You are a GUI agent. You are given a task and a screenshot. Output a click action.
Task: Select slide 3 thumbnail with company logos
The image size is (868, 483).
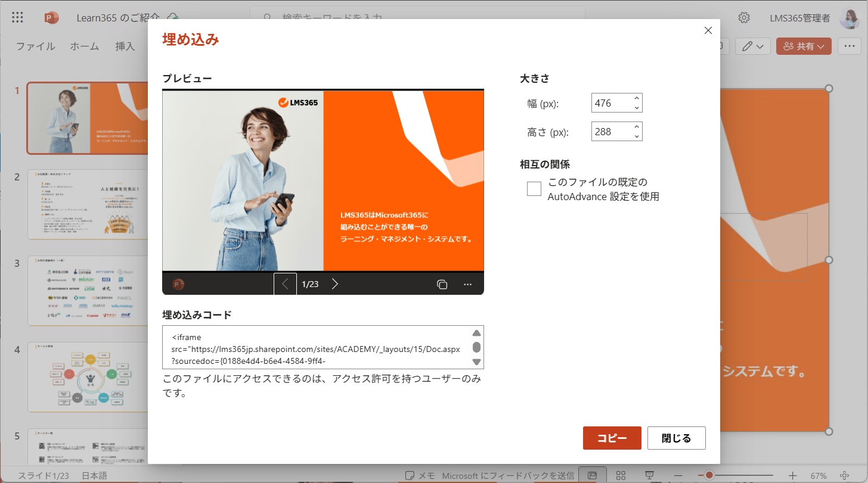[x=88, y=291]
